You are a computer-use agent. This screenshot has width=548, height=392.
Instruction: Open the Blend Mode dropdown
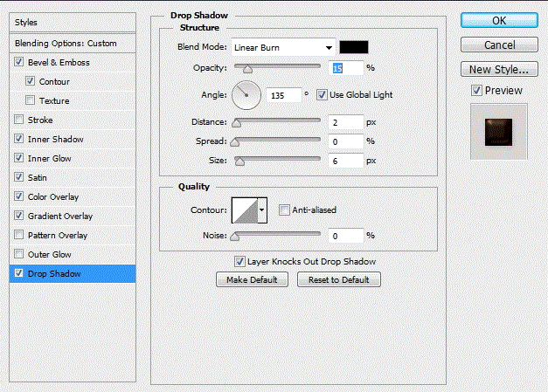coord(282,47)
